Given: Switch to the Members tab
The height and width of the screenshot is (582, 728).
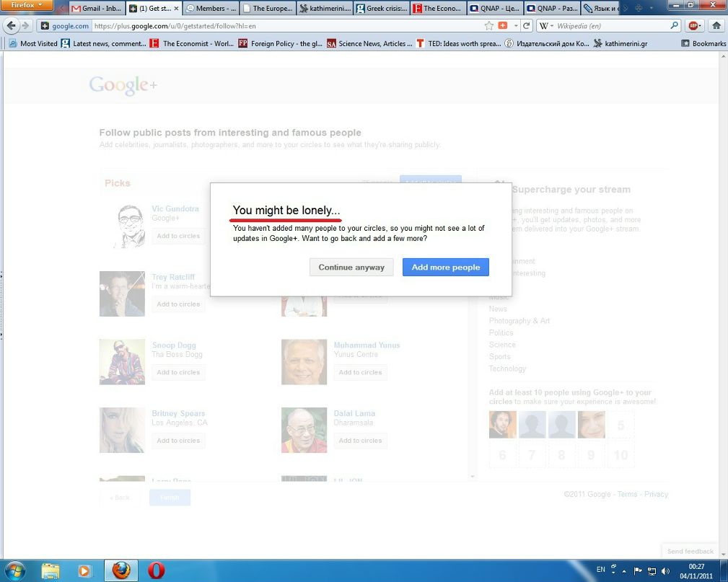Looking at the screenshot, I should [x=211, y=9].
